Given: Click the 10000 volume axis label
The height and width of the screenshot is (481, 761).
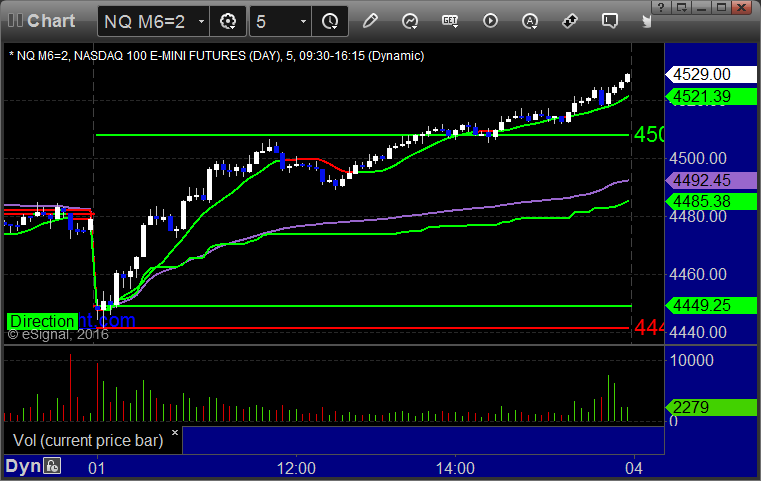Looking at the screenshot, I should click(692, 360).
